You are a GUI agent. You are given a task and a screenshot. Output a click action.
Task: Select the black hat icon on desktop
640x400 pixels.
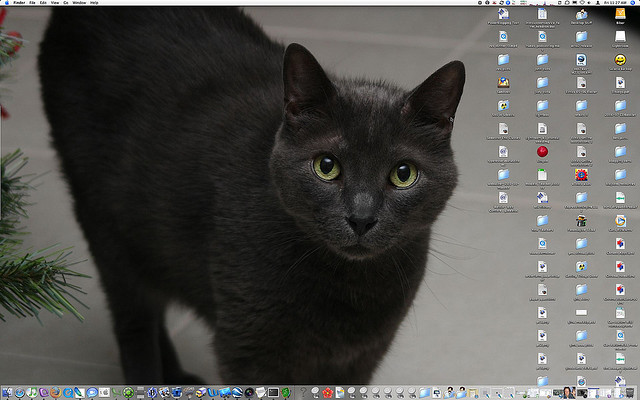581,219
